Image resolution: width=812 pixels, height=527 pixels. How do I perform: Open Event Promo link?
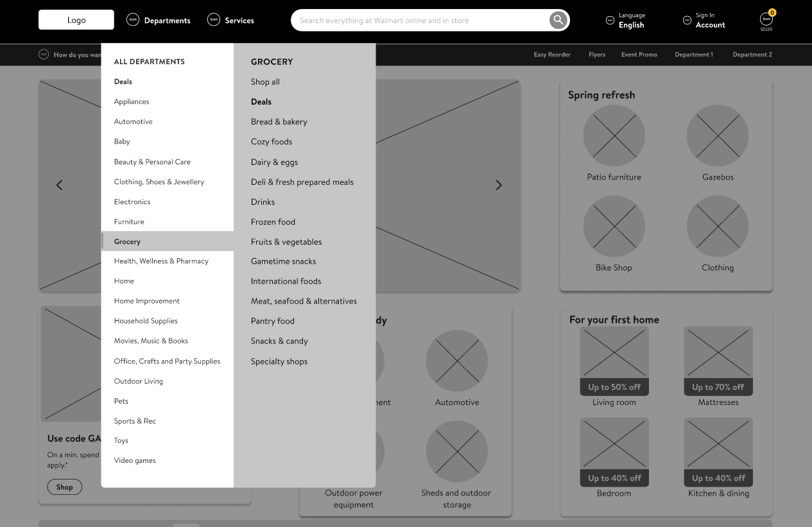point(639,55)
